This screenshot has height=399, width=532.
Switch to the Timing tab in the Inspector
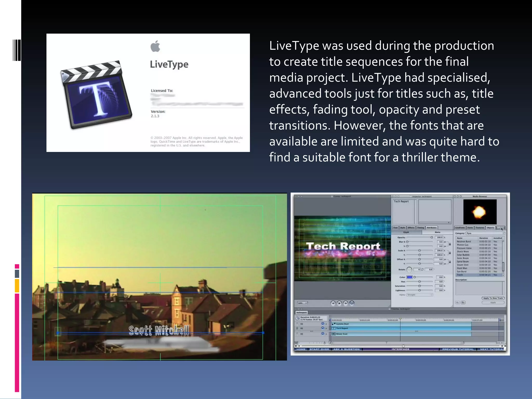(x=421, y=228)
